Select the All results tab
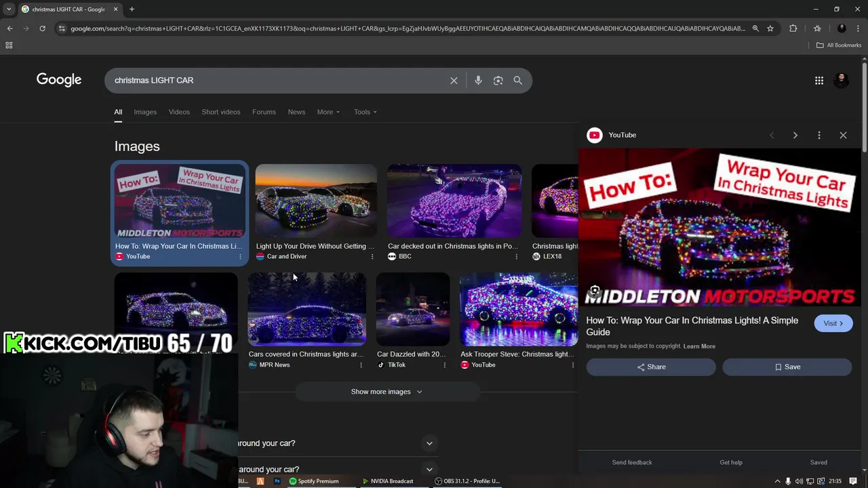 pos(118,113)
